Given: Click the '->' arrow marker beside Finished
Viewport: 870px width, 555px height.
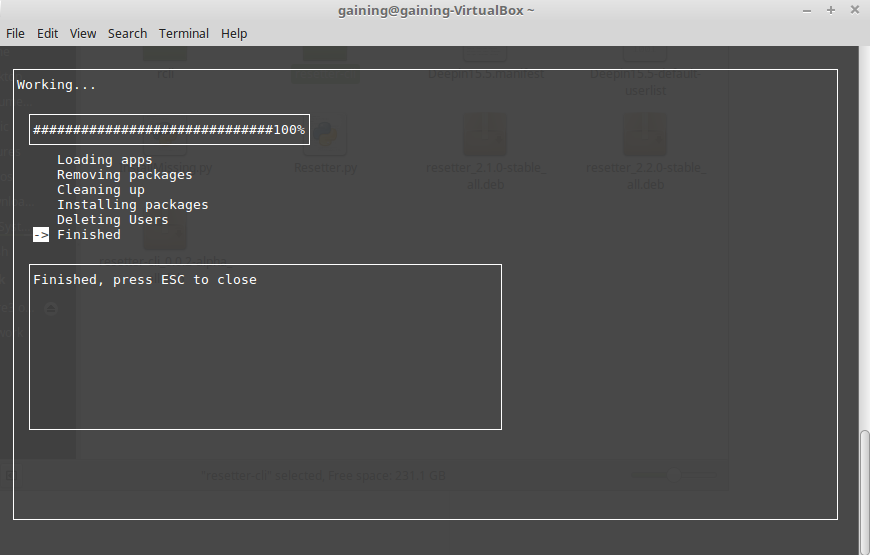Looking at the screenshot, I should (x=40, y=235).
